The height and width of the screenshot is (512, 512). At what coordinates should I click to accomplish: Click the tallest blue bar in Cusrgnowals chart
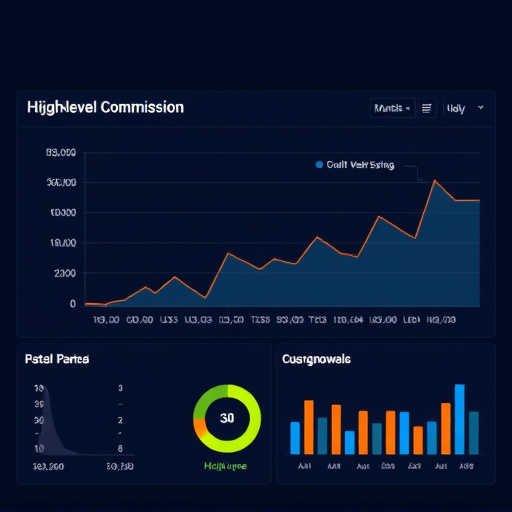tap(460, 419)
